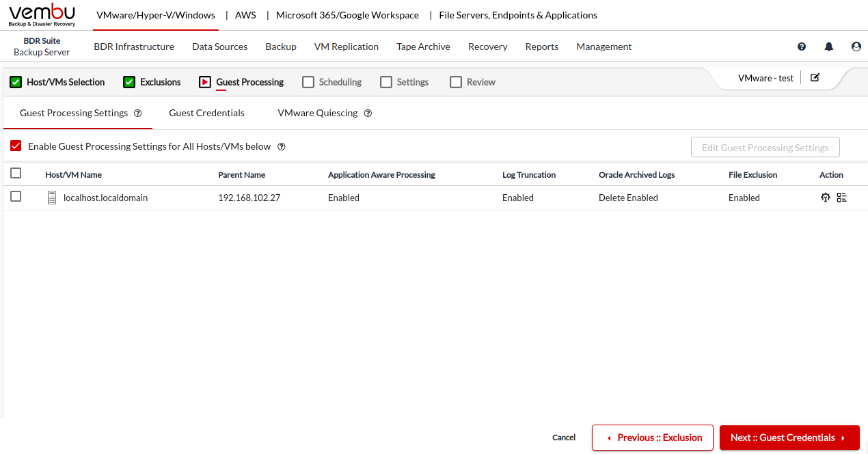The width and height of the screenshot is (868, 454).
Task: Click help icon next to Enable Guest Processing label
Action: [281, 147]
